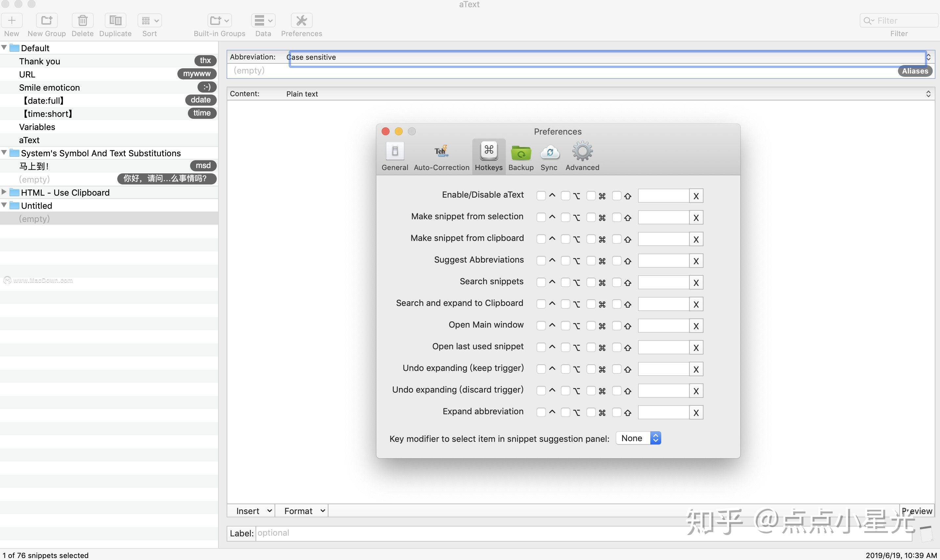Clear hotkey for Enable/Disable aText
The width and height of the screenshot is (940, 560).
point(696,196)
